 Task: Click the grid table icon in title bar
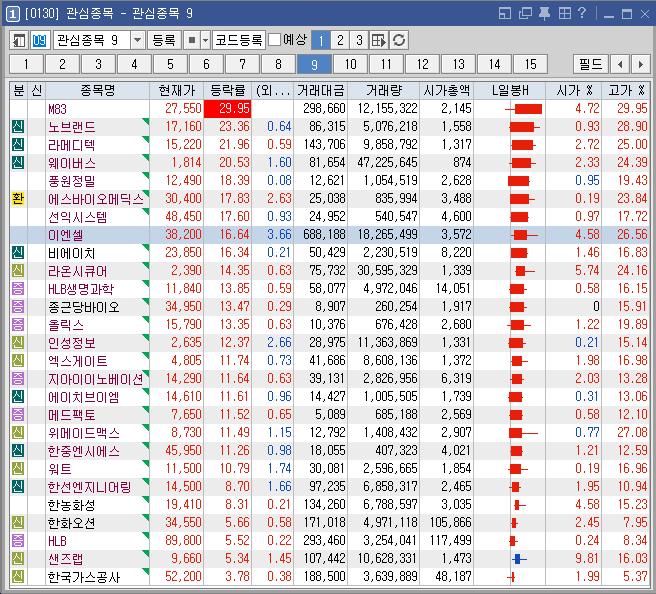tap(564, 13)
